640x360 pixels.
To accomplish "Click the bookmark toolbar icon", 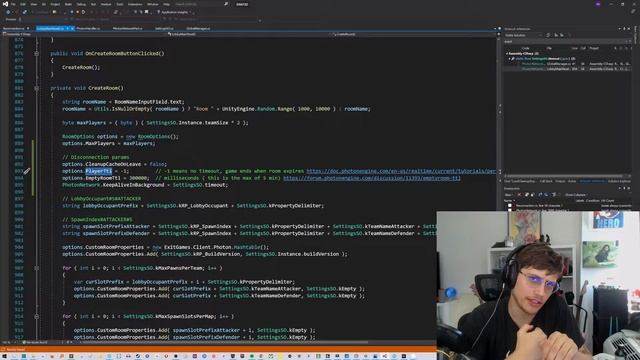I will [x=147, y=12].
